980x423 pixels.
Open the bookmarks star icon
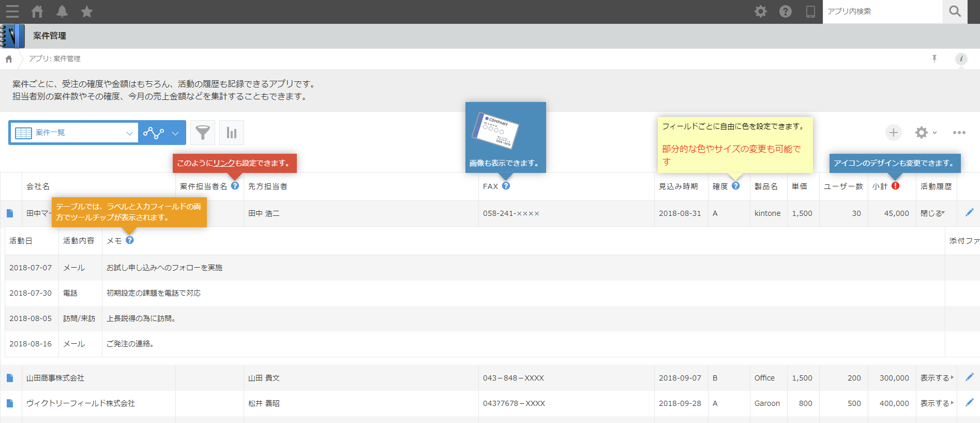pos(87,11)
